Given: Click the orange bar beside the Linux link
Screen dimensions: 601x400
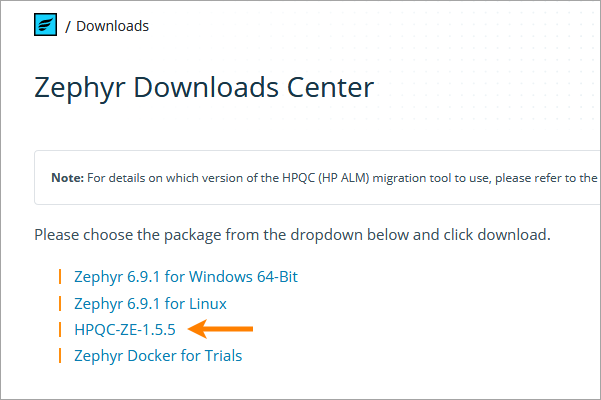Looking at the screenshot, I should click(x=60, y=302).
